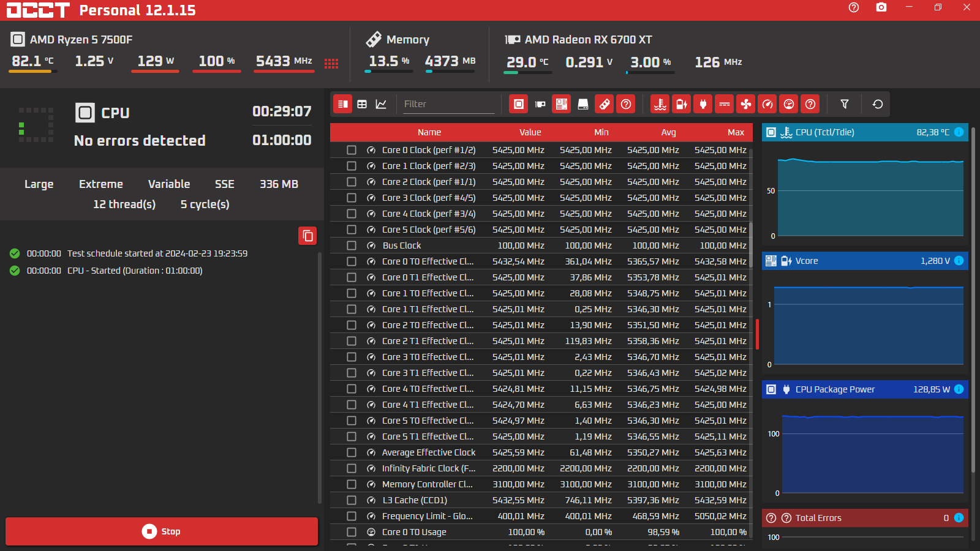Toggle the GPU sensor filter icon

pyautogui.click(x=540, y=104)
